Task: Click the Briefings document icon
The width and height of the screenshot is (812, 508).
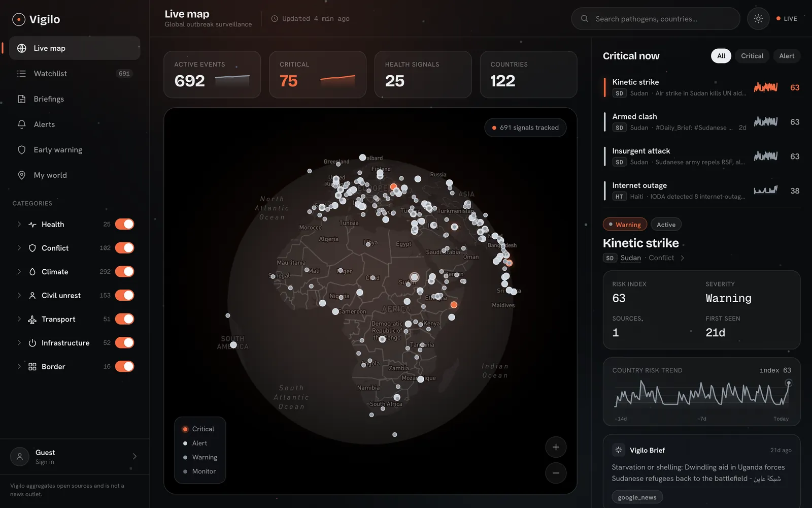Action: coord(22,99)
